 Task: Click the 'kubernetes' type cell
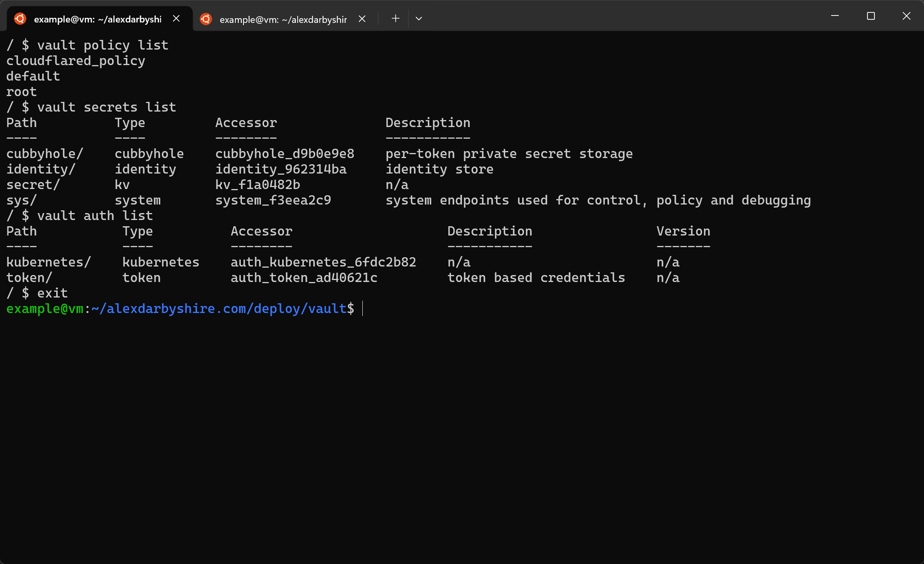[161, 262]
